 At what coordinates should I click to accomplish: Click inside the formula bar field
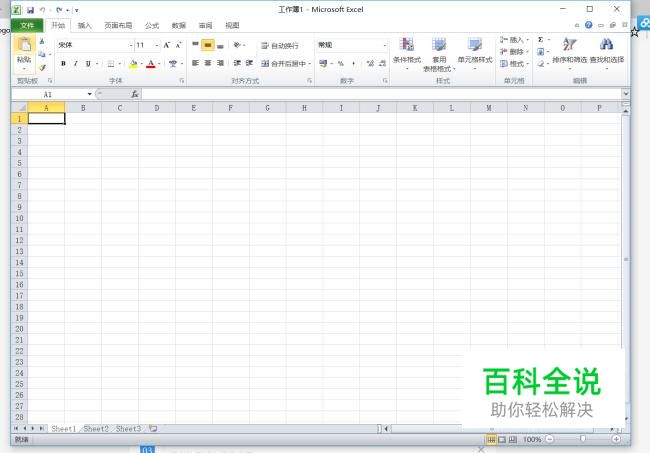(x=381, y=94)
